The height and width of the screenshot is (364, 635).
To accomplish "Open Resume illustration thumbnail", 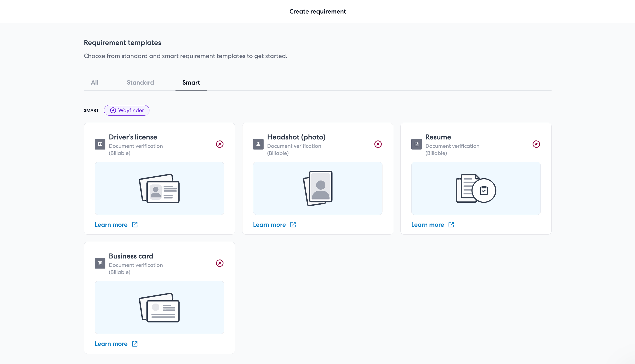I will click(x=476, y=188).
